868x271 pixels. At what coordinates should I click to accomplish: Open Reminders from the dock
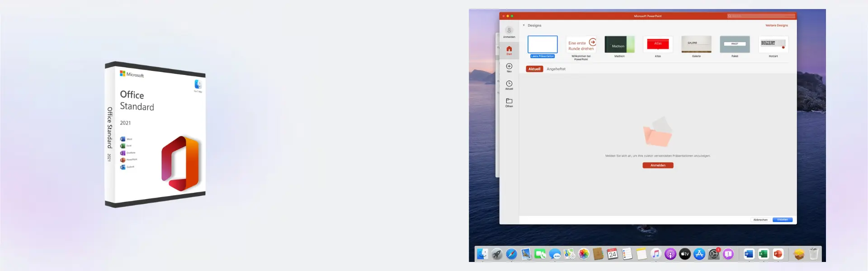click(x=627, y=254)
